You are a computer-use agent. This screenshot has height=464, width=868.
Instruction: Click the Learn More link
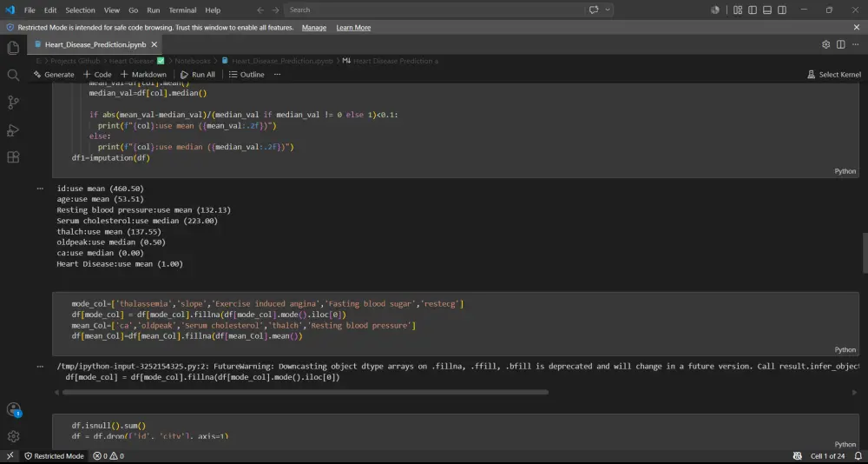(353, 28)
